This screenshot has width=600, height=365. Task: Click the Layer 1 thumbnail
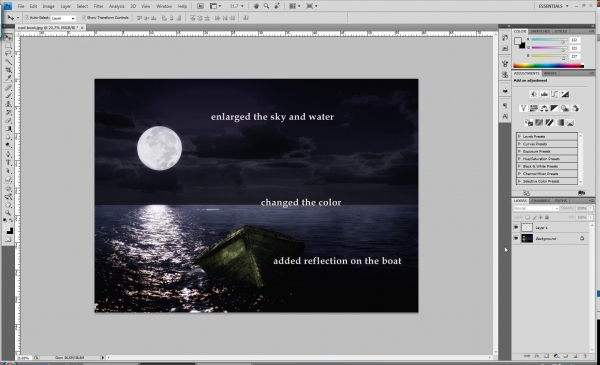(x=527, y=227)
